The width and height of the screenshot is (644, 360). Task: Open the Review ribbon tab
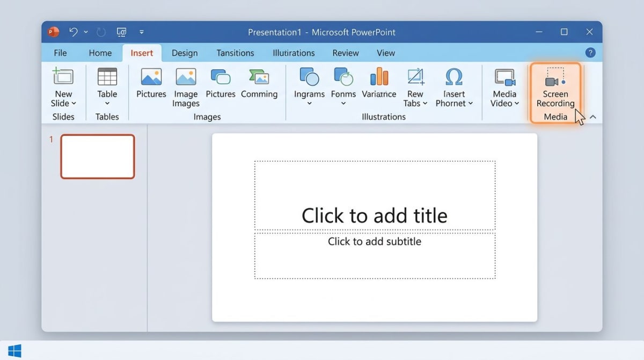coord(345,53)
